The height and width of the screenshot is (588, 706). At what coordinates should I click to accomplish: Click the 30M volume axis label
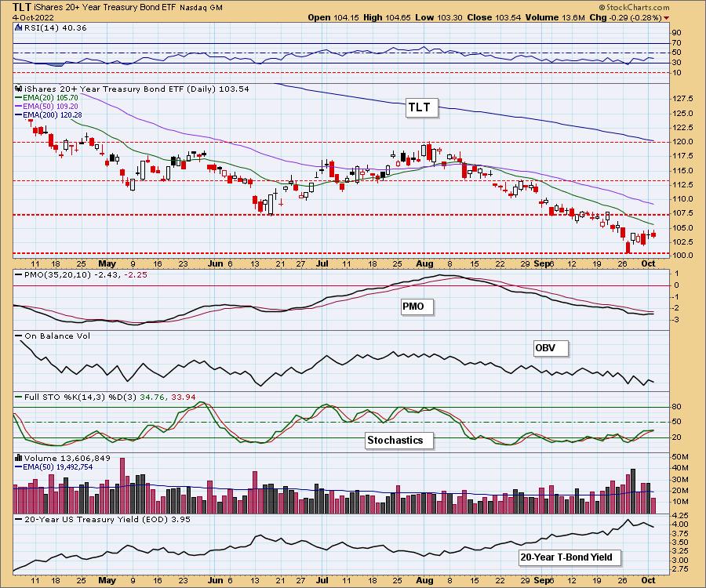pyautogui.click(x=680, y=480)
